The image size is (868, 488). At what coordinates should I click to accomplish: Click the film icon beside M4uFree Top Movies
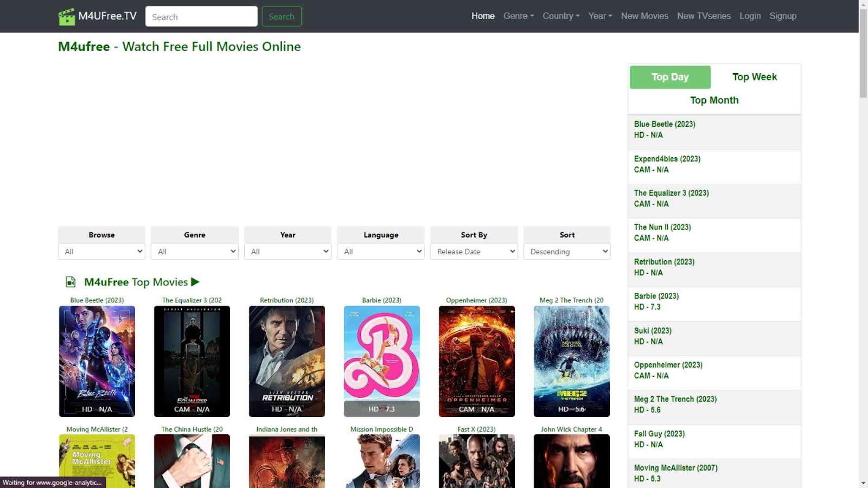(71, 282)
